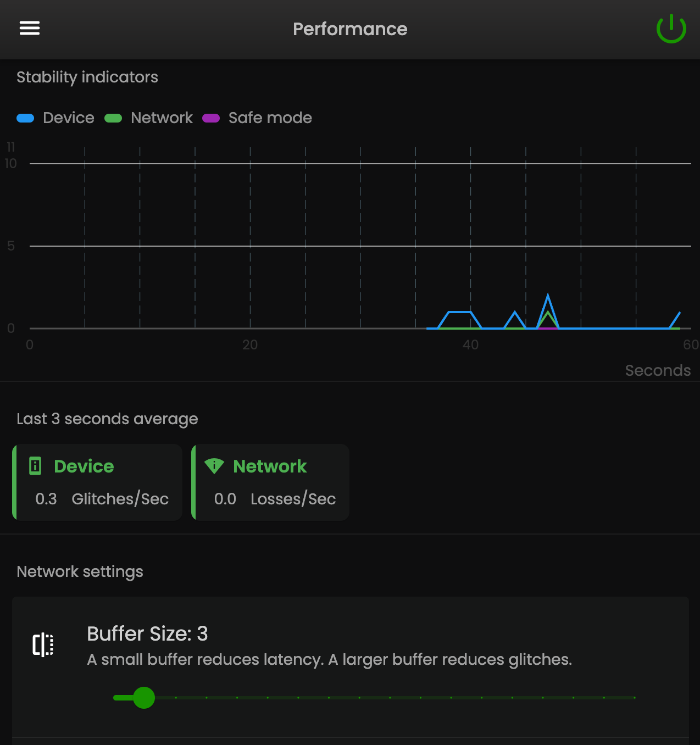Click the Buffer Size slider handle
The image size is (700, 745).
(144, 698)
